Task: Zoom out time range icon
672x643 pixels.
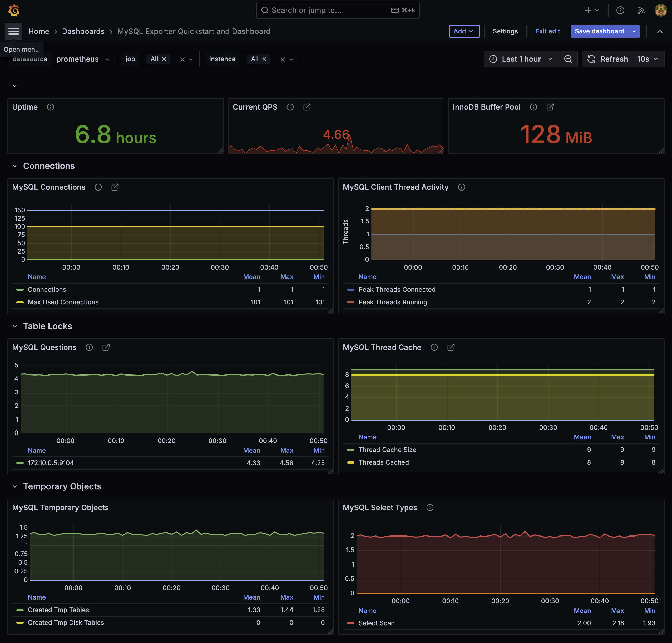Action: [x=568, y=59]
